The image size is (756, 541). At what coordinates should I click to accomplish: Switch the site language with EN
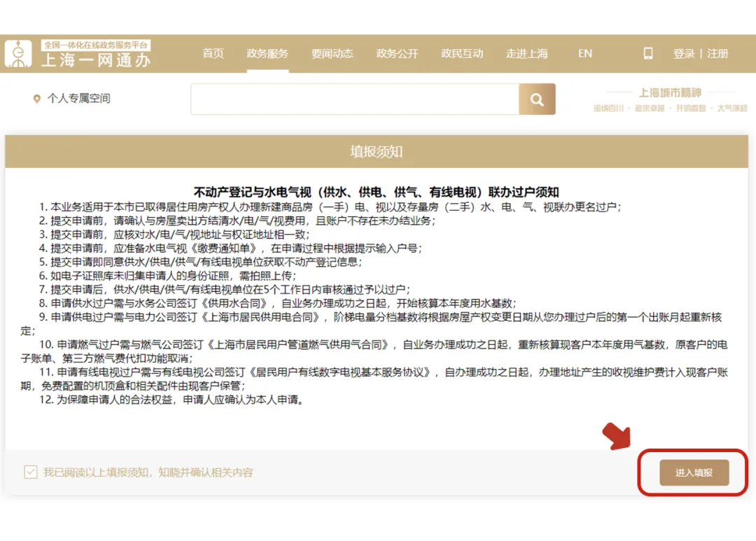[x=585, y=53]
